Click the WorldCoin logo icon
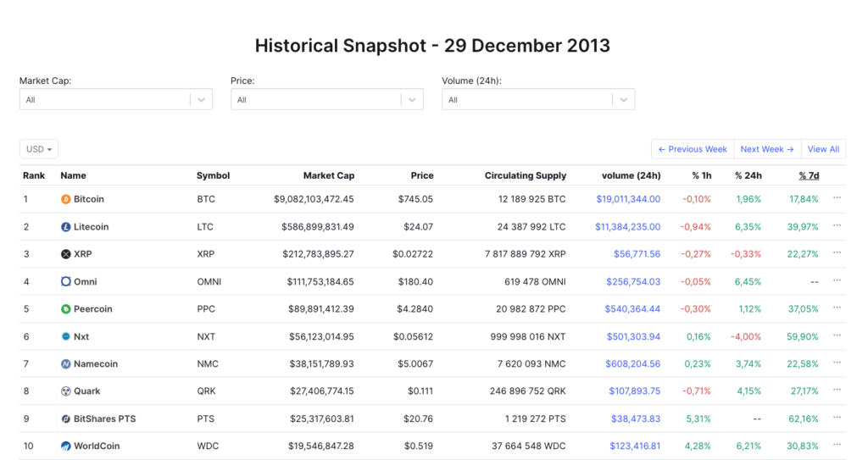The image size is (868, 460). click(66, 446)
